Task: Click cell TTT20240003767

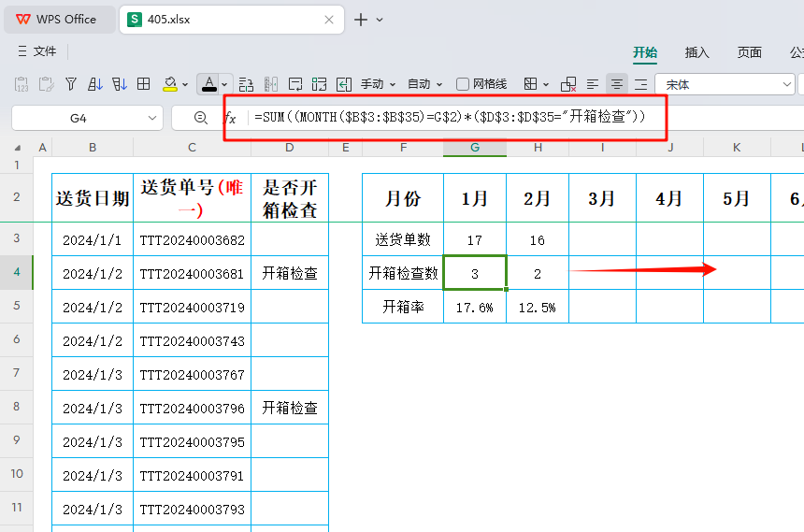Action: pos(193,375)
